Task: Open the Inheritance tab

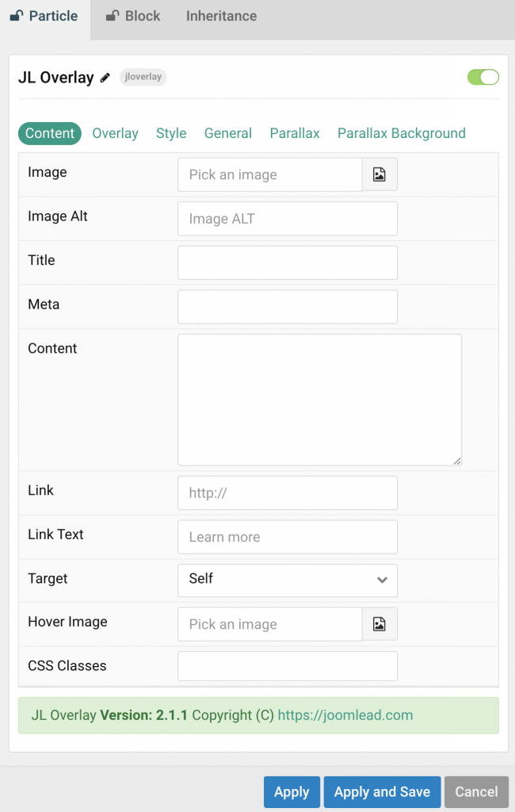Action: point(221,15)
